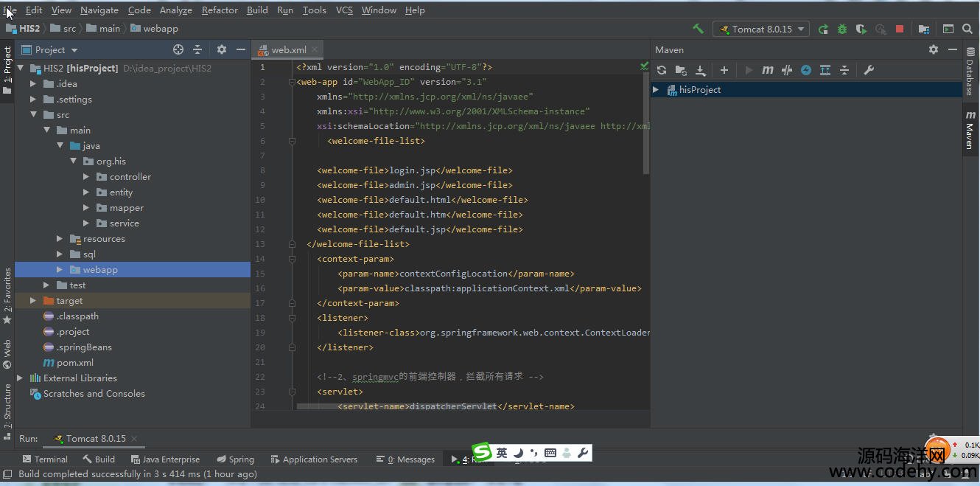Open the VCS menu
This screenshot has width=980, height=486.
[x=344, y=10]
